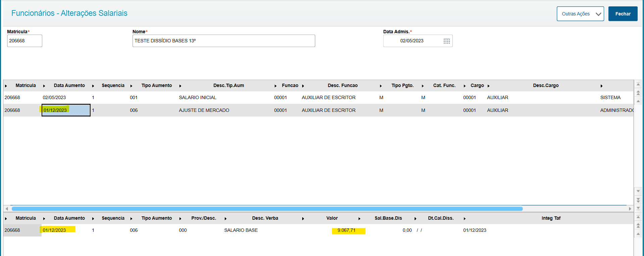This screenshot has height=256, width=644.
Task: Click Valor column header in lower grid
Action: (x=332, y=218)
